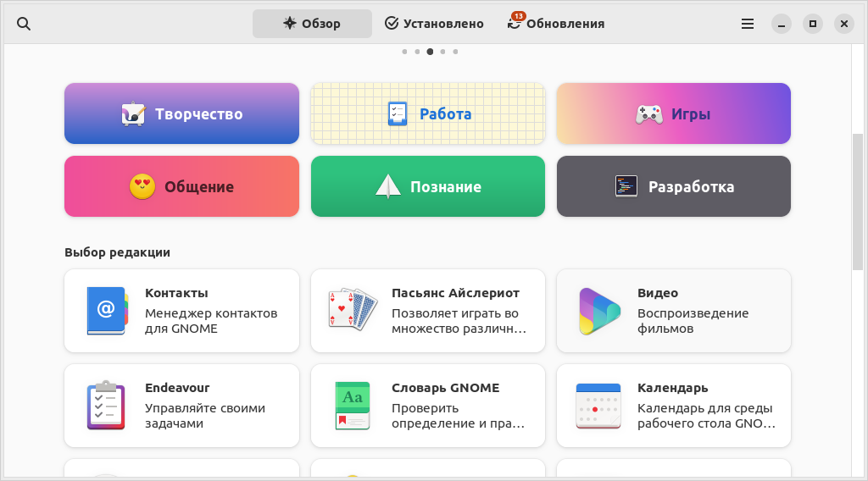Viewport: 868px width, 481px height.
Task: Maximize the software center window
Action: coord(813,24)
